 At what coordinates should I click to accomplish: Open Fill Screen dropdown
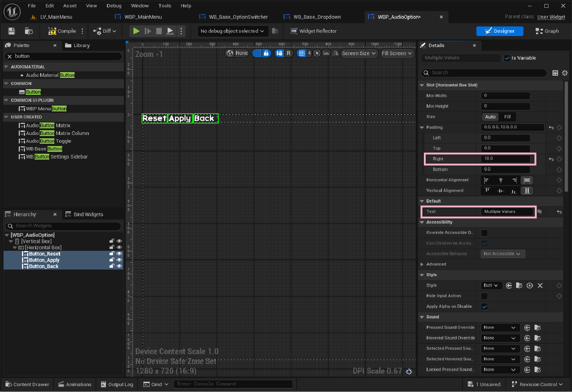tap(397, 53)
